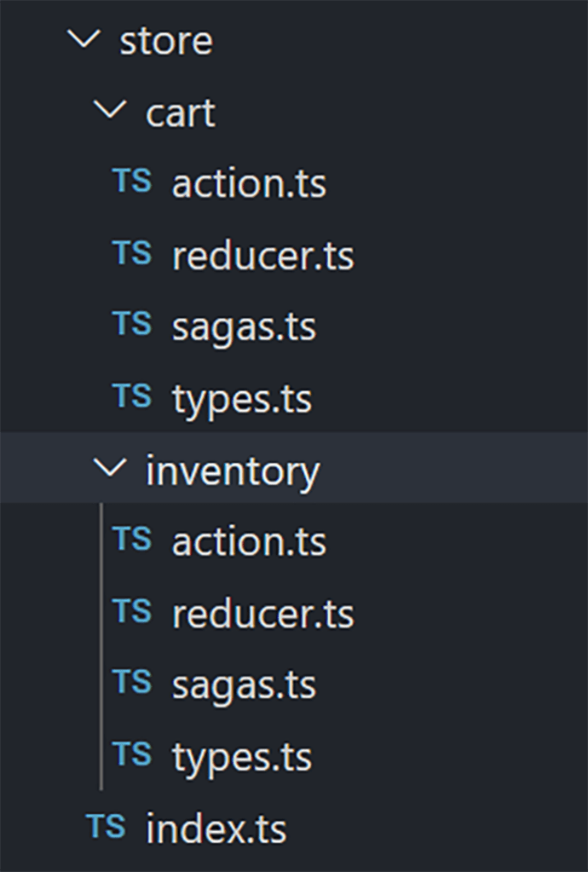Open reducer.ts in the inventory folder
This screenshot has height=872, width=588.
(262, 614)
